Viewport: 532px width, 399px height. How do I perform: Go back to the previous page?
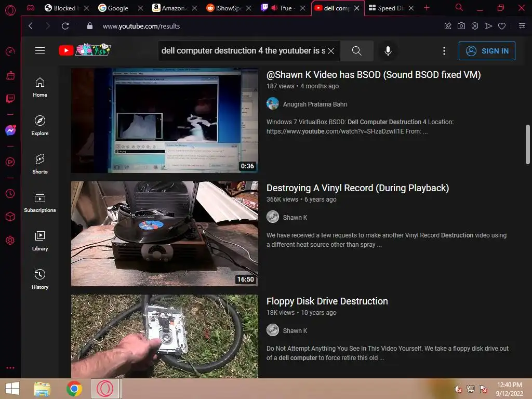pyautogui.click(x=31, y=26)
